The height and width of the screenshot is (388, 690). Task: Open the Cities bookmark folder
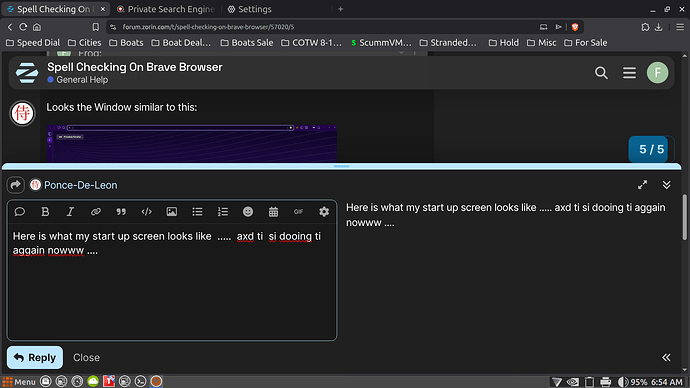pos(84,43)
